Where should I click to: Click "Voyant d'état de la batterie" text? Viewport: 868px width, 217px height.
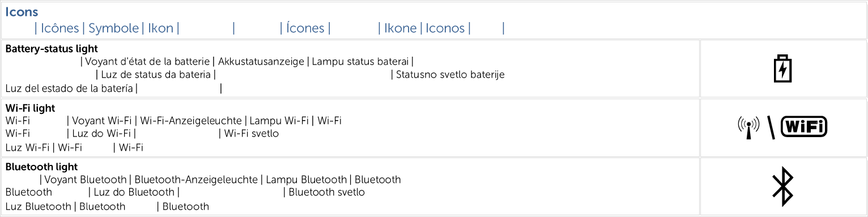coord(147,62)
